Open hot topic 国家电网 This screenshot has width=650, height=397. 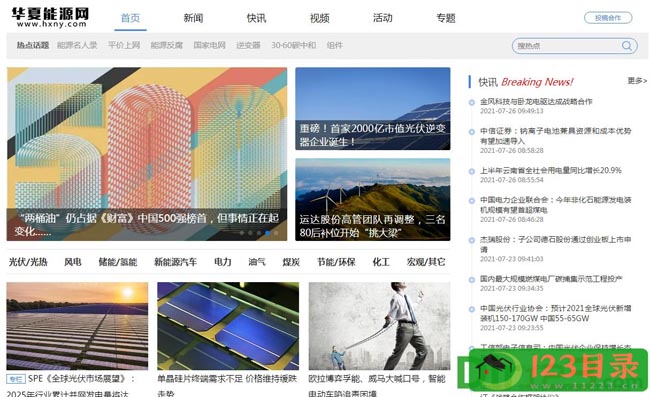pyautogui.click(x=209, y=45)
